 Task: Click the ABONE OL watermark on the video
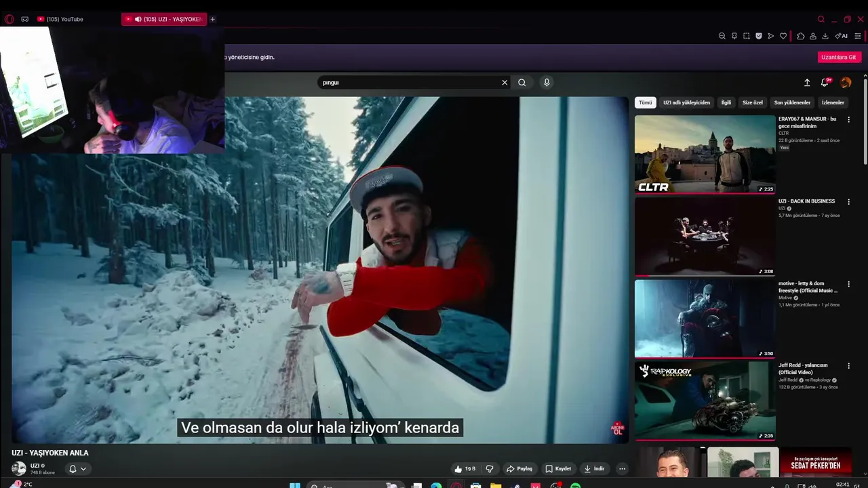(x=618, y=428)
